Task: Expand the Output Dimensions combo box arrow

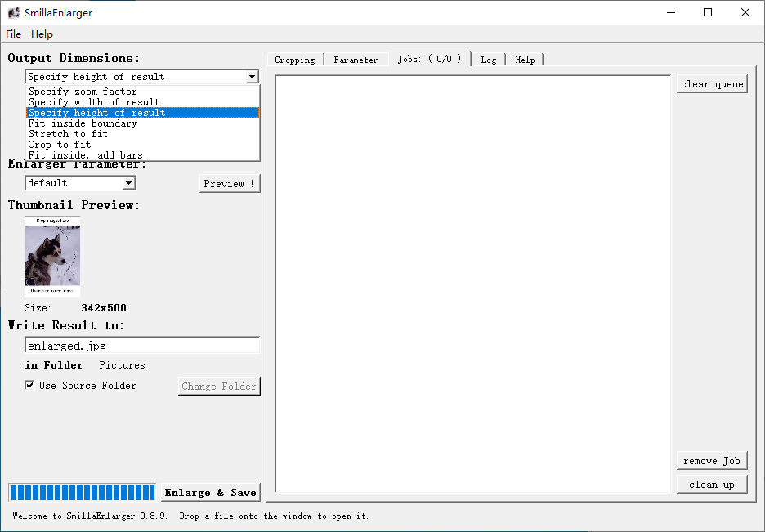Action: click(252, 77)
